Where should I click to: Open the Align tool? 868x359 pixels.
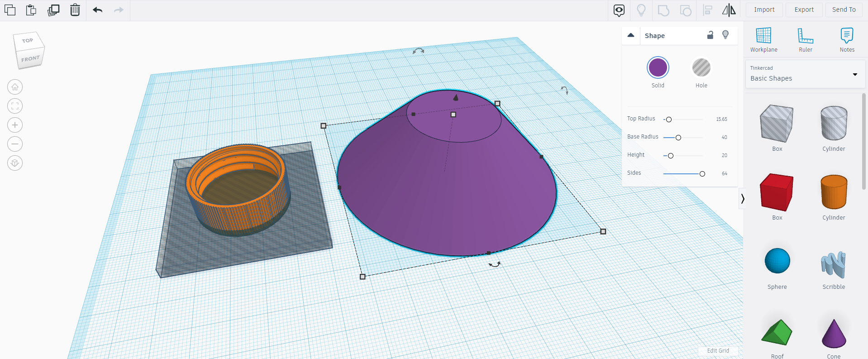click(708, 10)
